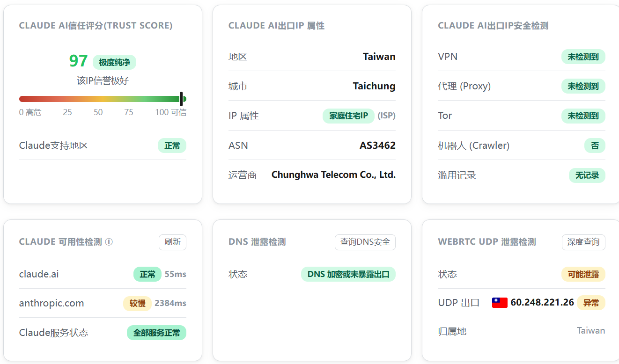
Task: Select the Taichung city value
Action: click(374, 86)
